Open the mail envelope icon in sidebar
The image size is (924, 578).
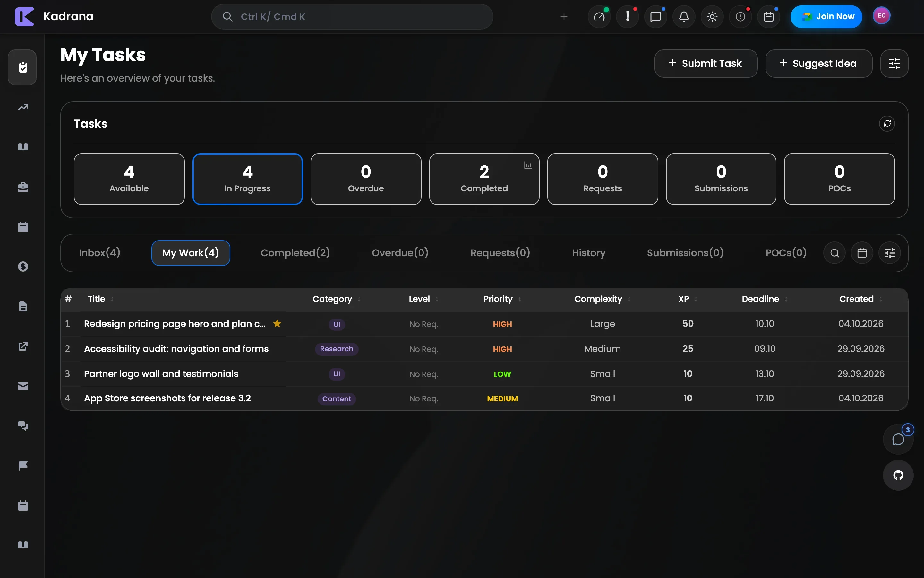click(23, 386)
